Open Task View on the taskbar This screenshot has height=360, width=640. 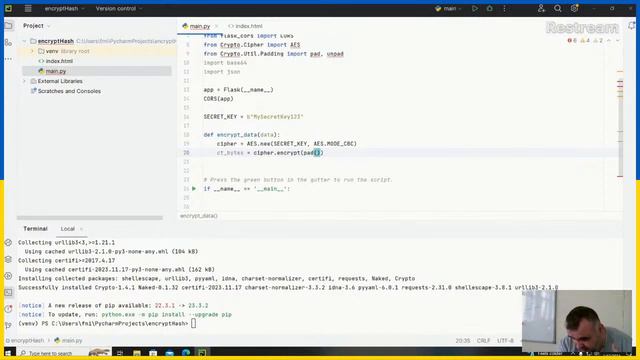click(120, 353)
